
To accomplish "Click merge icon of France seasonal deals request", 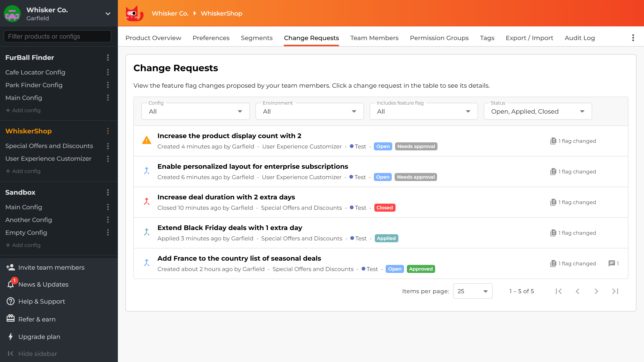I will 146,263.
